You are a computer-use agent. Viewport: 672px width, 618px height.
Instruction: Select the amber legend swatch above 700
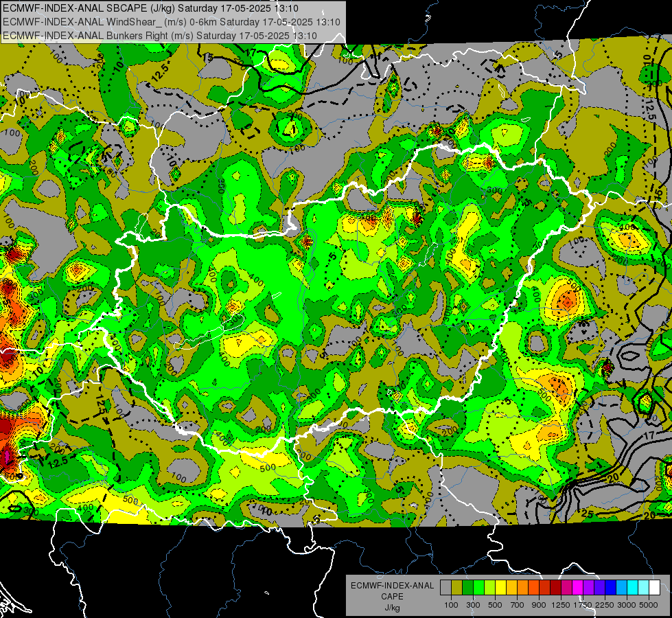[x=511, y=587]
